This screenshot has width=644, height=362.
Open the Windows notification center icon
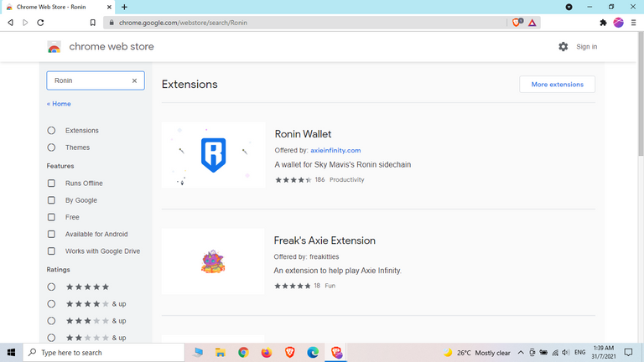pos(628,353)
